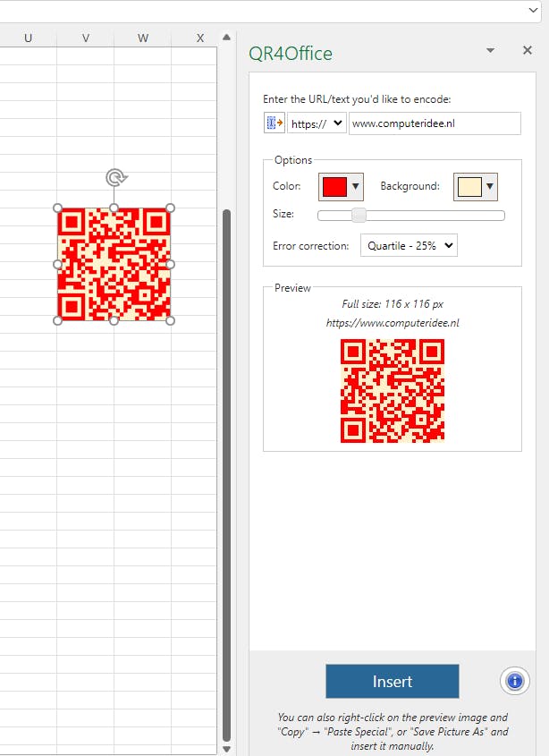
Task: Click the bottom-right resize handle of QR image
Action: tap(170, 320)
